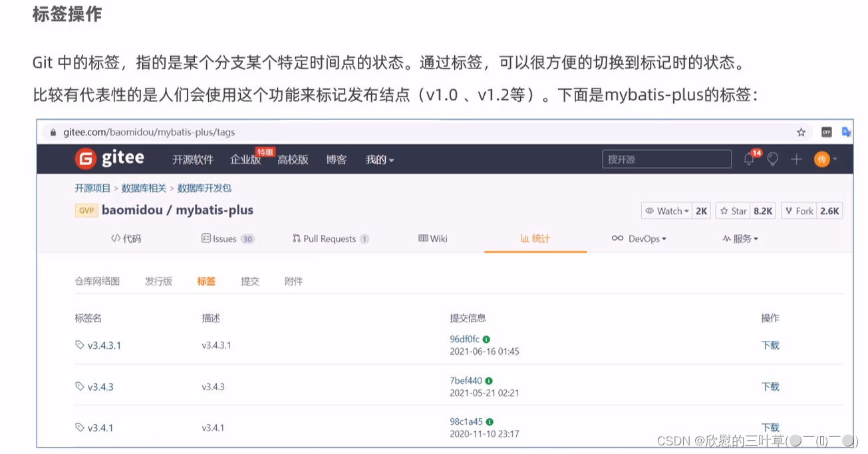This screenshot has width=868, height=454.
Task: Select the 标签 sub-tab
Action: (x=206, y=281)
